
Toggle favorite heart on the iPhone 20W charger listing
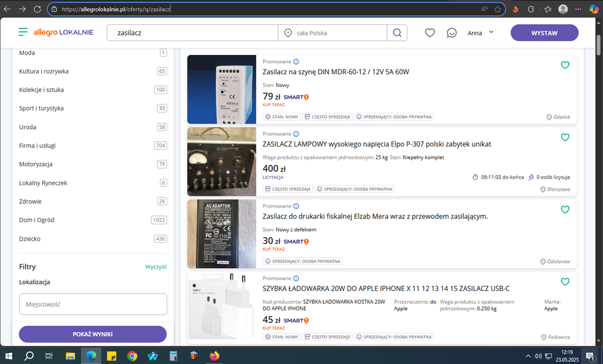565,281
